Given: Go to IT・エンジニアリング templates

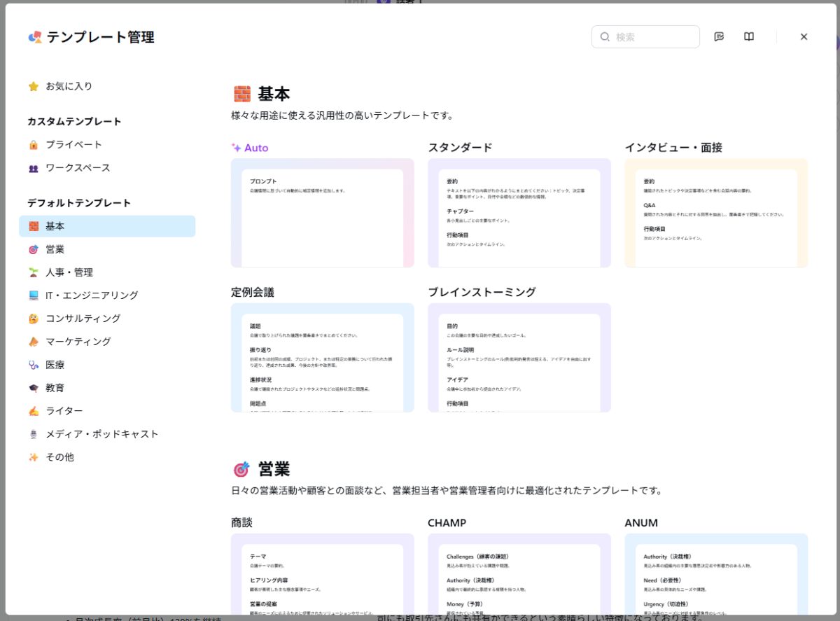Looking at the screenshot, I should [92, 295].
